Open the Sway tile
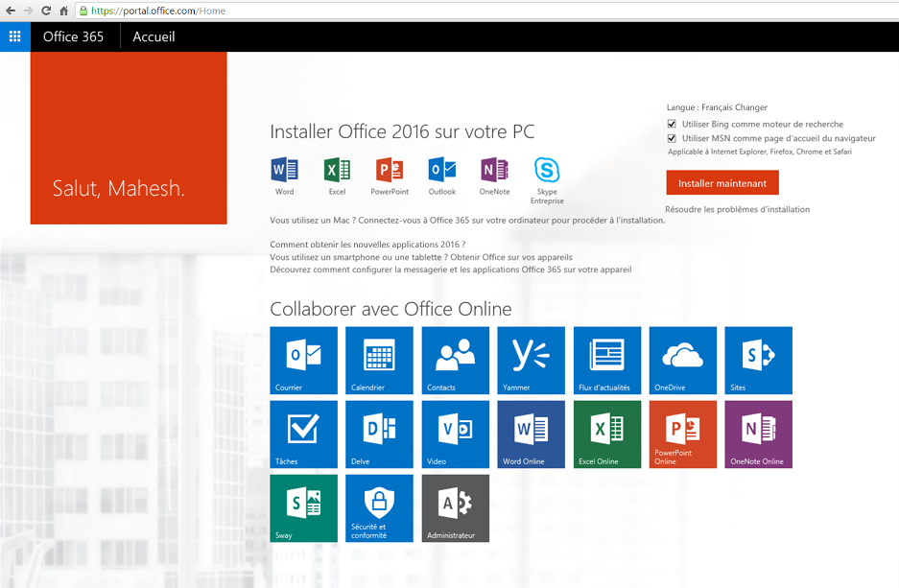The image size is (899, 588). point(304,508)
